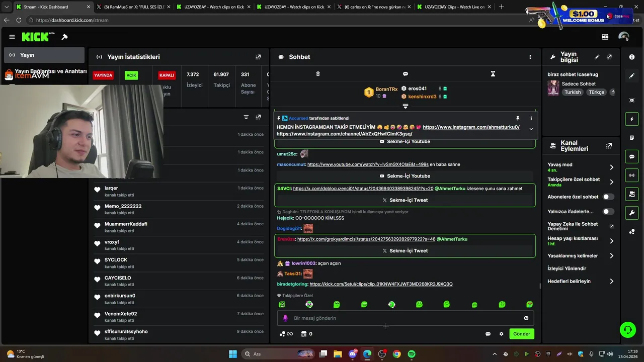This screenshot has width=644, height=362.
Task: Click BoranTRx in chat leaderboard
Action: pyautogui.click(x=386, y=89)
